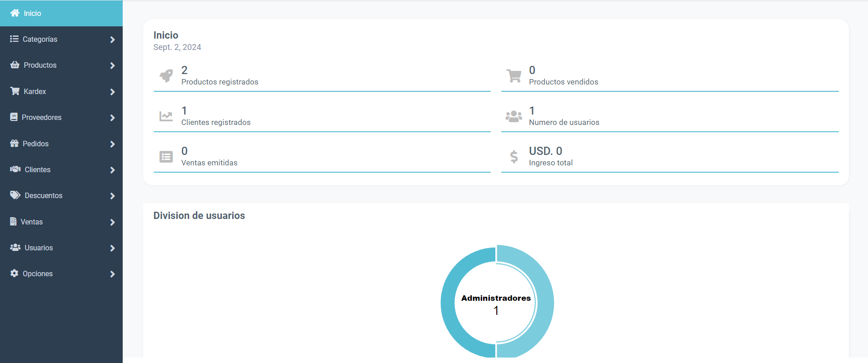Click the Inicio home icon

point(15,13)
